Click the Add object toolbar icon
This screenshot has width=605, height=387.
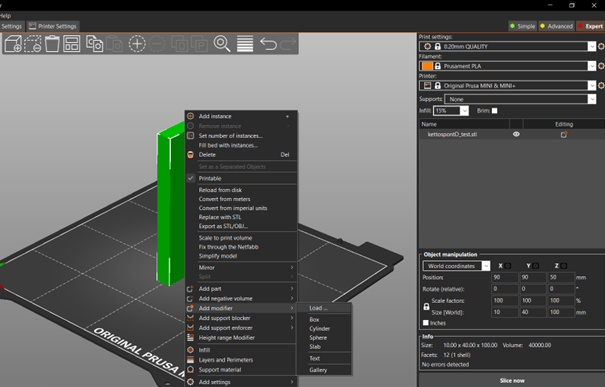13,44
